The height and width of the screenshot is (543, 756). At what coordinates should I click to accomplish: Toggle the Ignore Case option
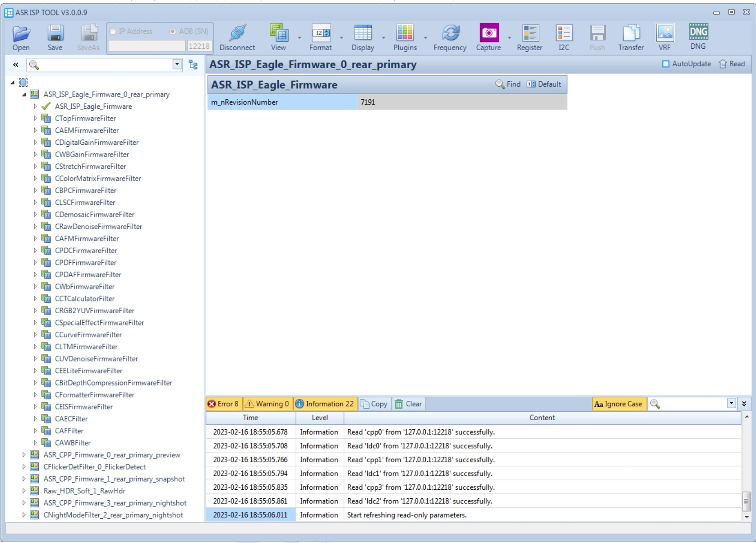coord(619,404)
